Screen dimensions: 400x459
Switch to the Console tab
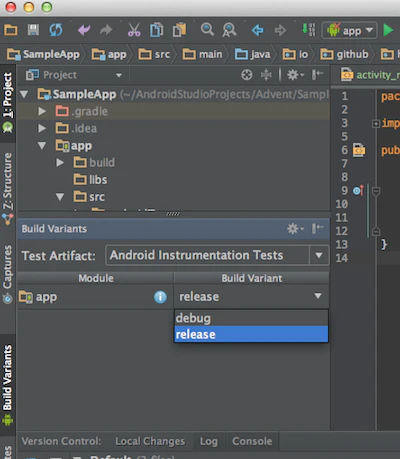(252, 441)
